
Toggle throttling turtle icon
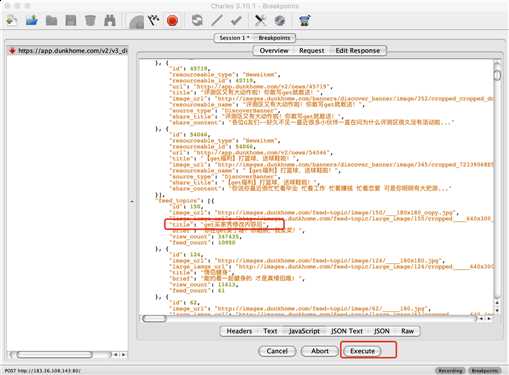tap(136, 21)
